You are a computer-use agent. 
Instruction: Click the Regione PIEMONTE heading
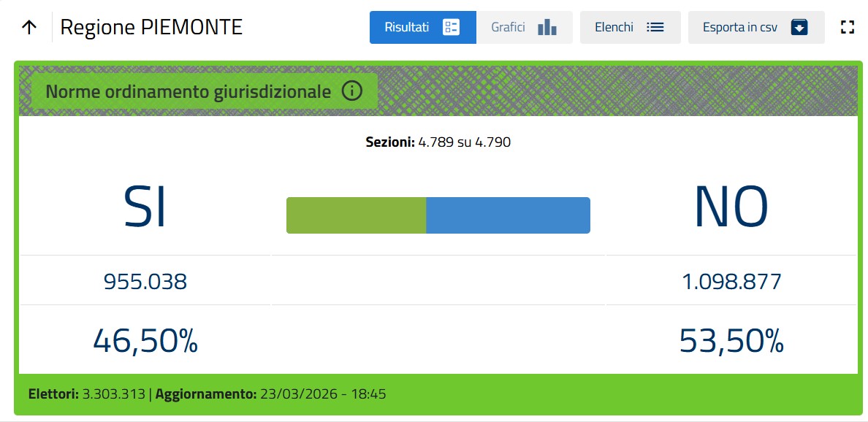coord(151,28)
